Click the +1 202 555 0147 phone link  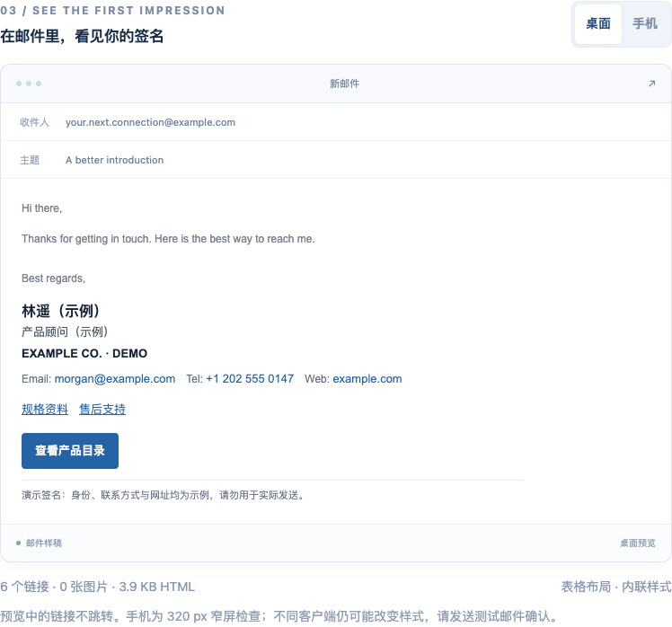point(250,379)
